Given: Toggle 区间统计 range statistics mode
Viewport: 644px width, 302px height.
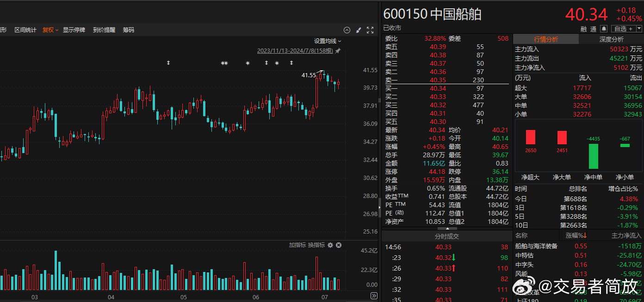Looking at the screenshot, I should 25,30.
